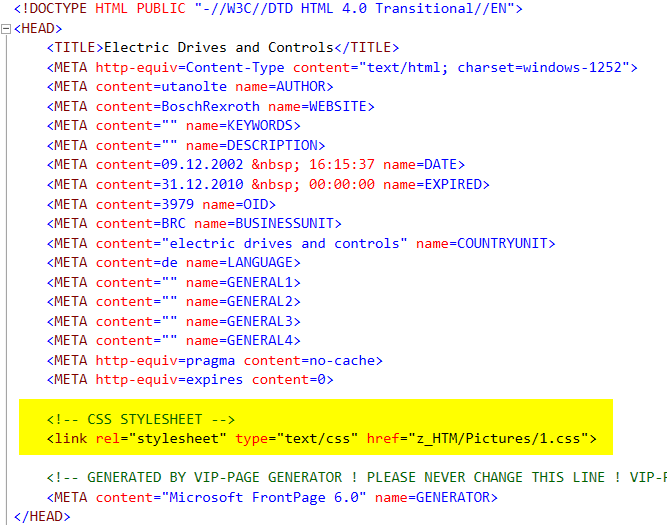Click the Microsoft FrontPage 6.0 GENERATOR line
The height and width of the screenshot is (525, 667).
[271, 497]
